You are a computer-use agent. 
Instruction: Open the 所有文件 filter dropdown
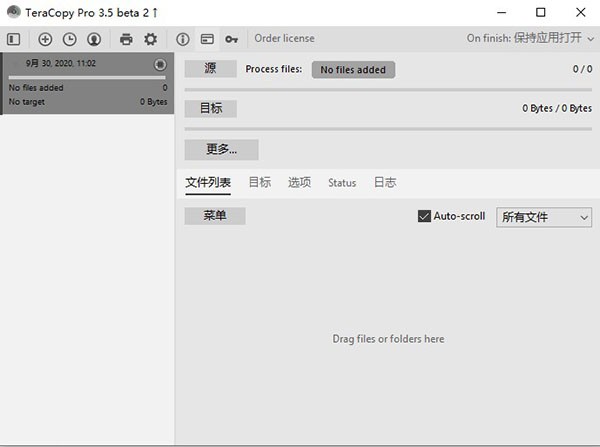(544, 217)
